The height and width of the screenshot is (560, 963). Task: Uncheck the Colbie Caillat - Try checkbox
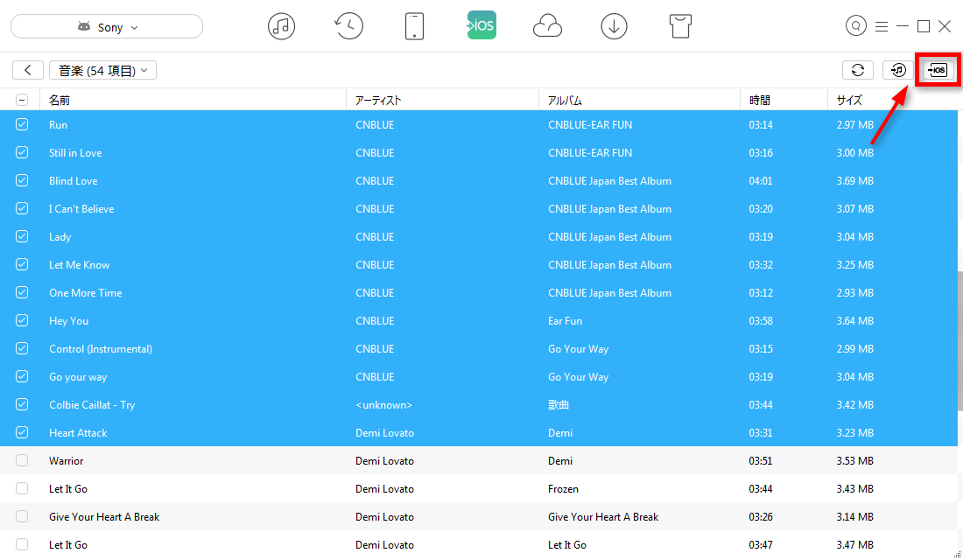[22, 404]
